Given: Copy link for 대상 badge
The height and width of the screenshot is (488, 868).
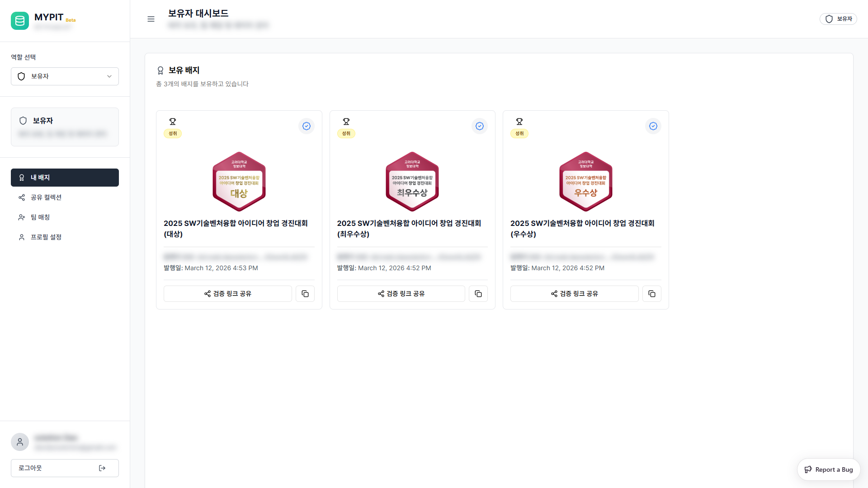Looking at the screenshot, I should point(305,294).
